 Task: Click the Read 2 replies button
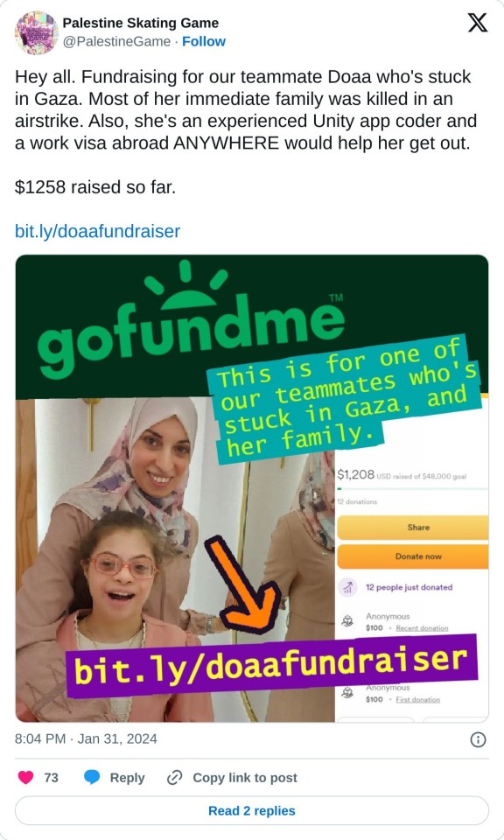click(x=252, y=810)
